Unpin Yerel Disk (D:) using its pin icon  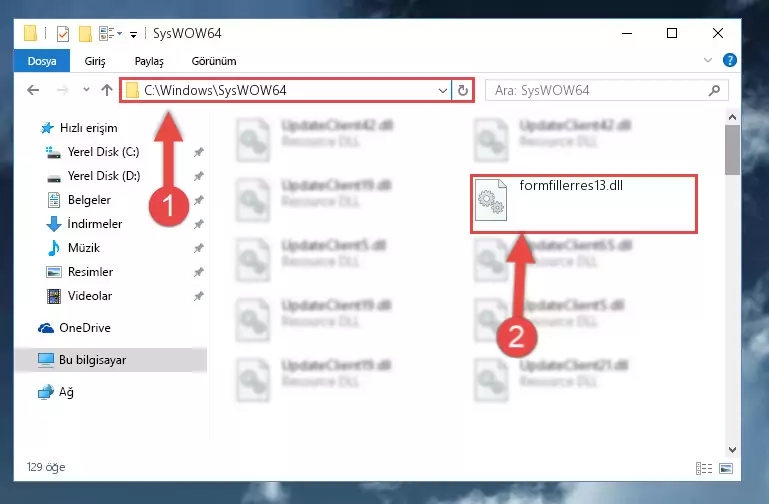point(199,176)
